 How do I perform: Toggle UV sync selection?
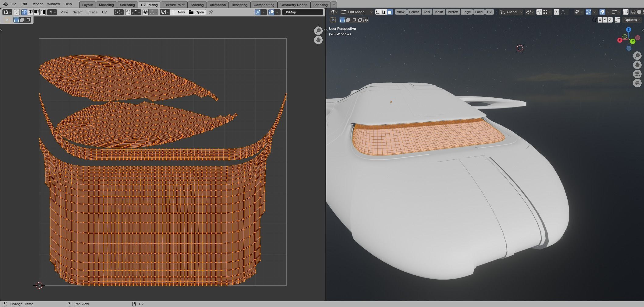(x=17, y=12)
